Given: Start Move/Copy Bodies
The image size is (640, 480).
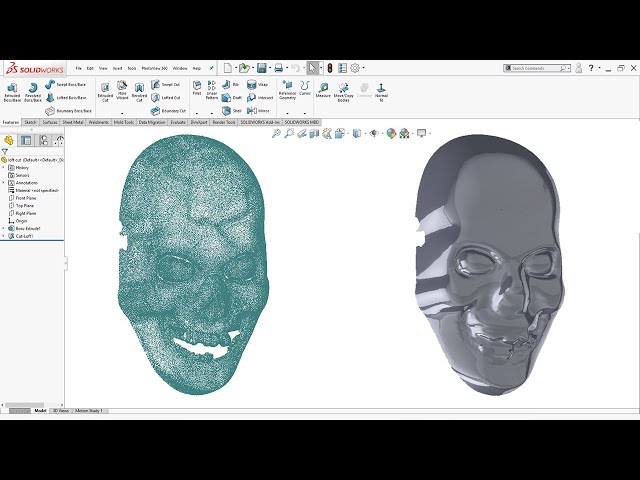Looking at the screenshot, I should (343, 92).
